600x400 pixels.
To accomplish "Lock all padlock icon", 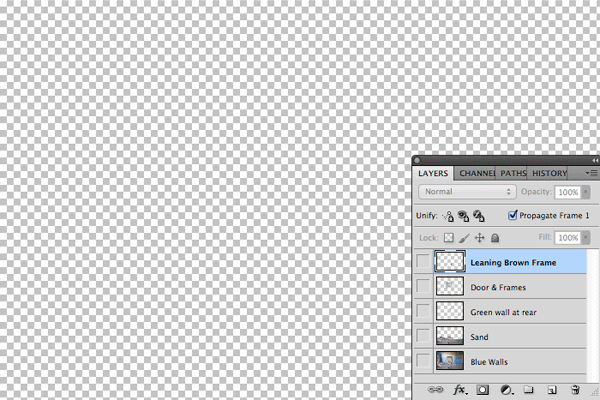I will [495, 238].
